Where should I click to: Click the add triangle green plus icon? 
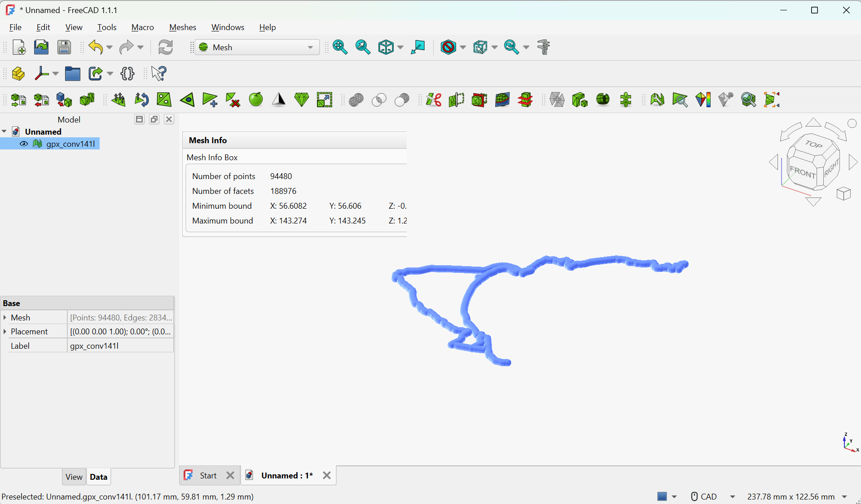coord(210,100)
